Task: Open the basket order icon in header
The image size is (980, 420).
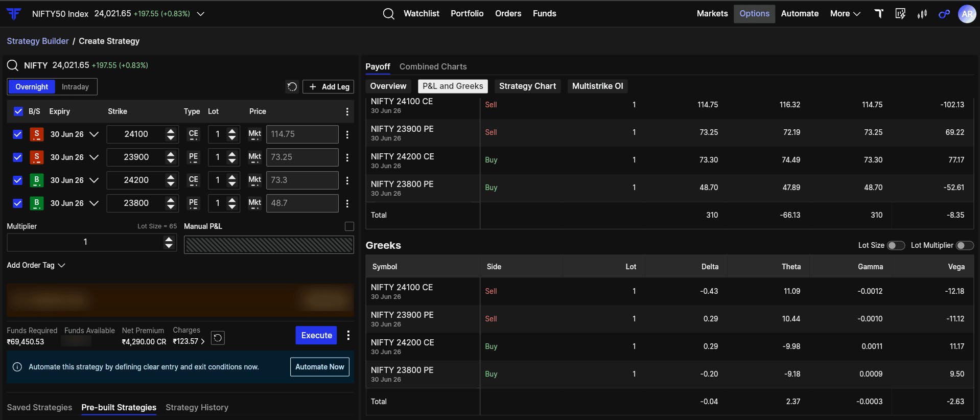Action: point(900,14)
